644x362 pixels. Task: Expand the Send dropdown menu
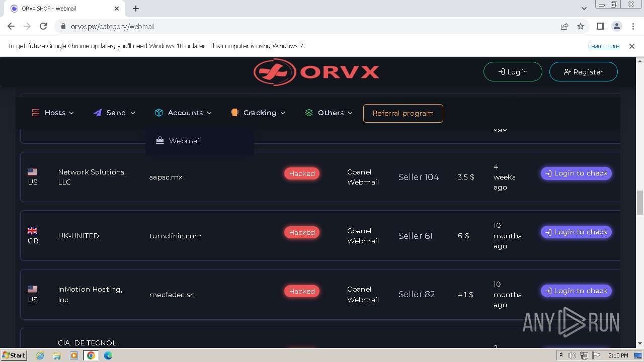(x=114, y=113)
